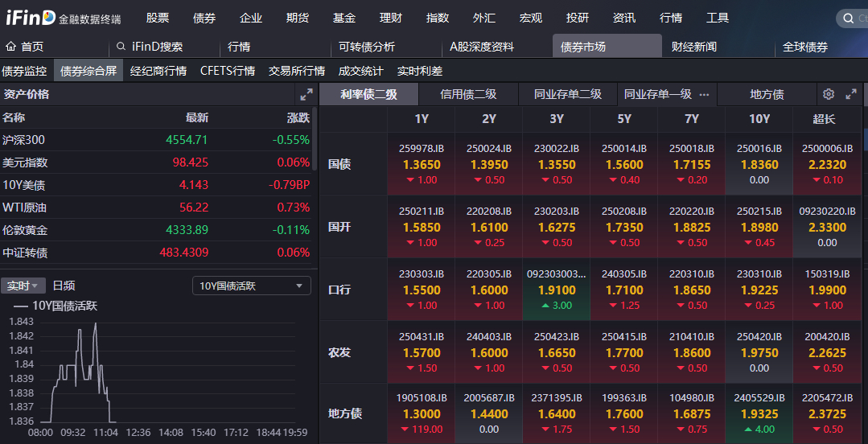
Task: Click the 口行 3Y cell with 1.9100
Action: [557, 289]
